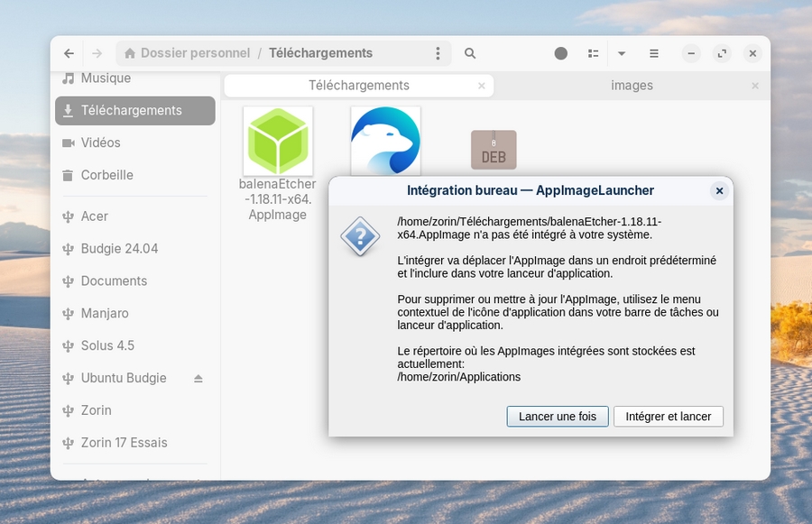The height and width of the screenshot is (524, 812).
Task: Eject the Ubuntu Budgie drive
Action: 198,378
